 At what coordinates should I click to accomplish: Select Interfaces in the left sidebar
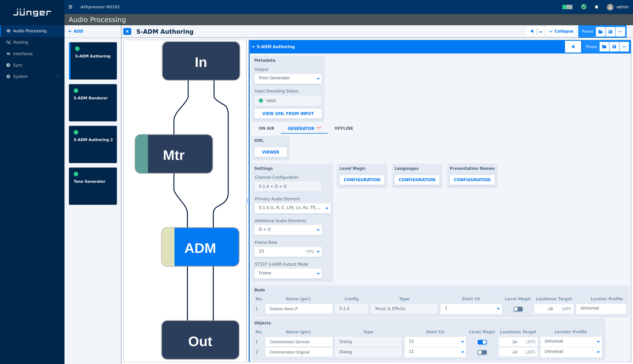pyautogui.click(x=23, y=53)
